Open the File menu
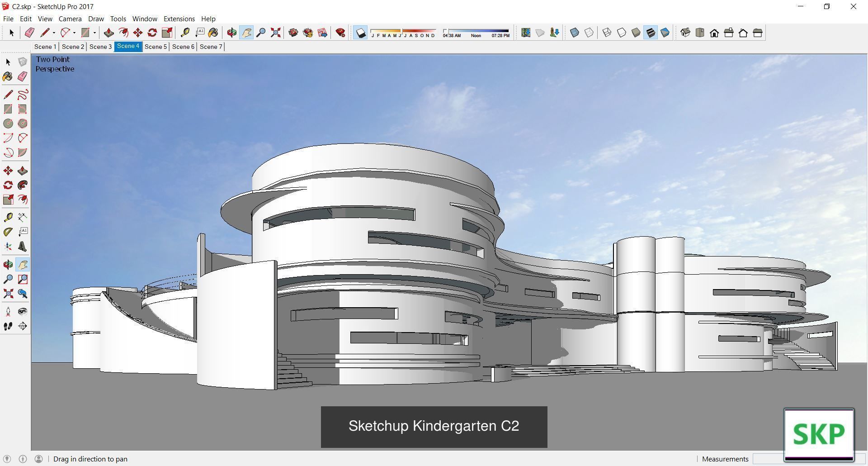The image size is (868, 466). click(8, 19)
